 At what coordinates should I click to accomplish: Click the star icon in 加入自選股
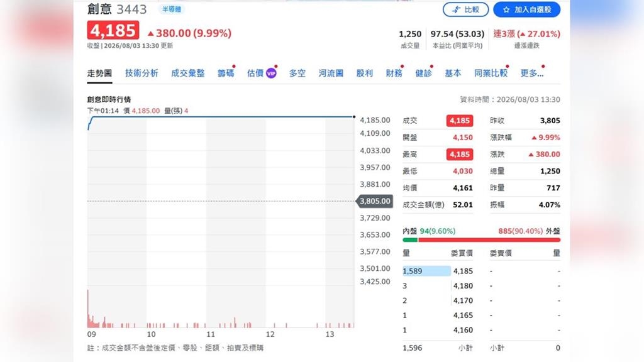[506, 9]
